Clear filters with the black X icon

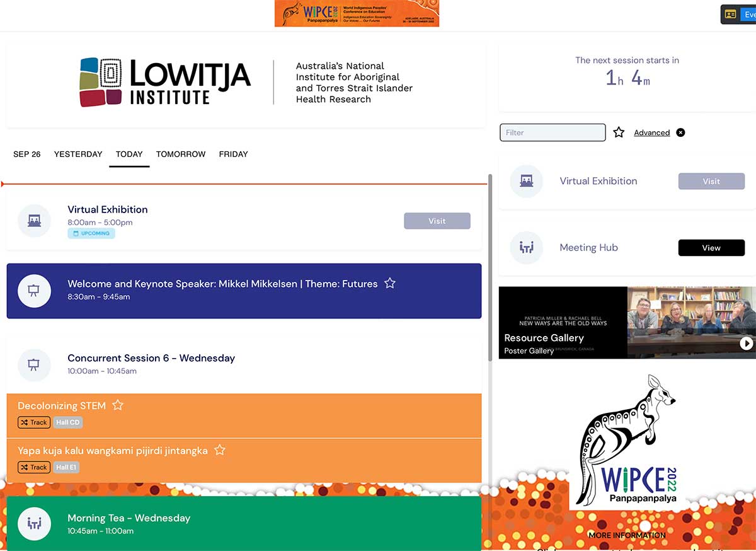point(680,132)
